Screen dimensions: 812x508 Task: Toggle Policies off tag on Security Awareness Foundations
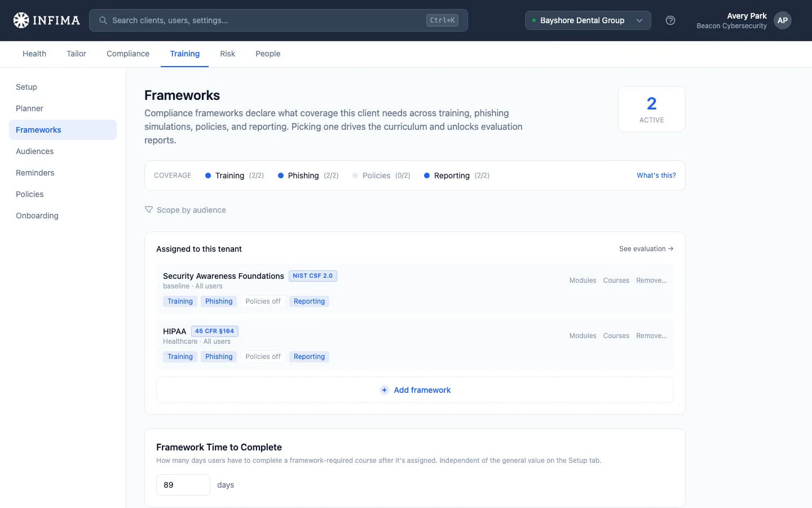[263, 301]
